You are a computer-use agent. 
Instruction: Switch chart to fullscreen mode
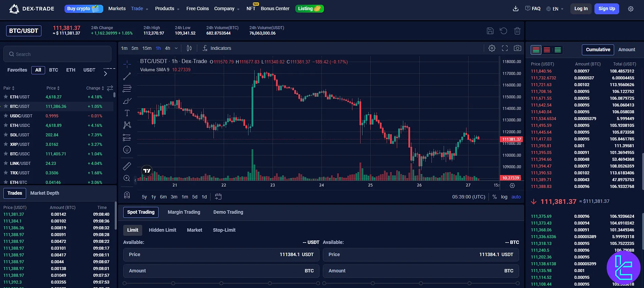(505, 48)
